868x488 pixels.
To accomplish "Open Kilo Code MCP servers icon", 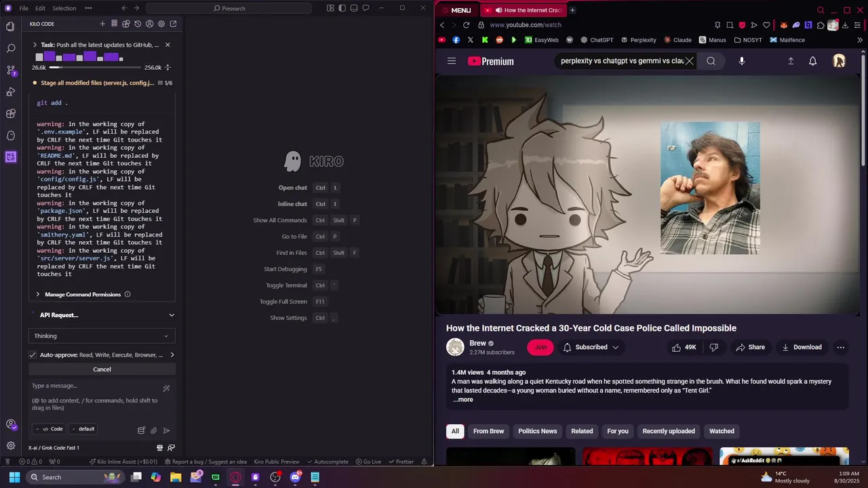I will tap(114, 24).
